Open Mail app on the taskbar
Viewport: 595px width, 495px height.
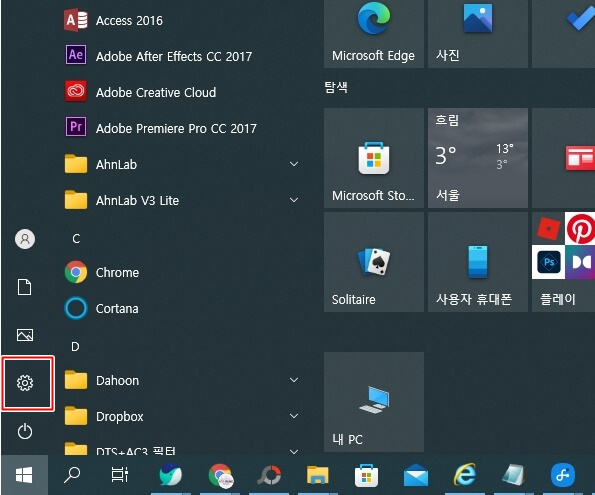(x=416, y=475)
